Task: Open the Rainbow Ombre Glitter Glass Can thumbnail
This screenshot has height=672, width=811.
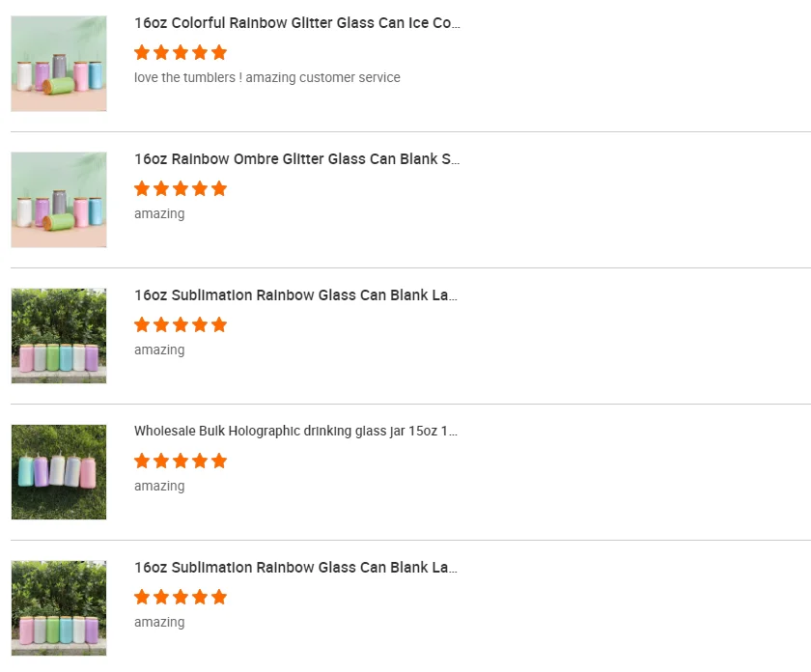Action: coord(59,200)
